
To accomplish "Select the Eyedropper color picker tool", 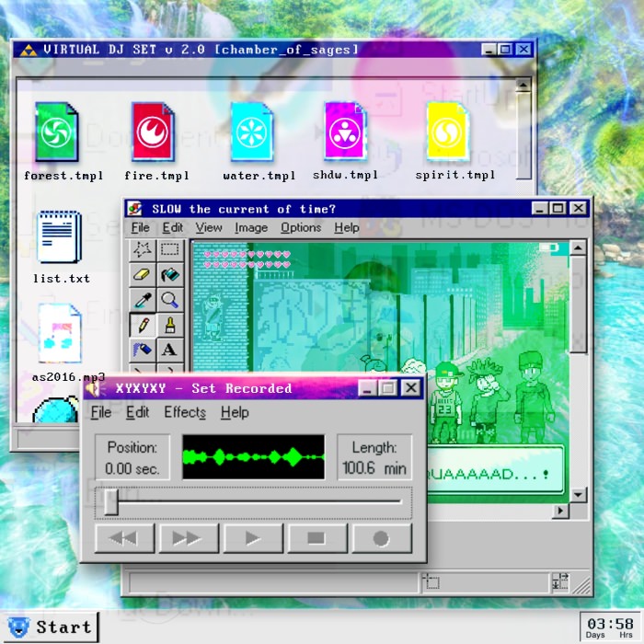I will [142, 300].
